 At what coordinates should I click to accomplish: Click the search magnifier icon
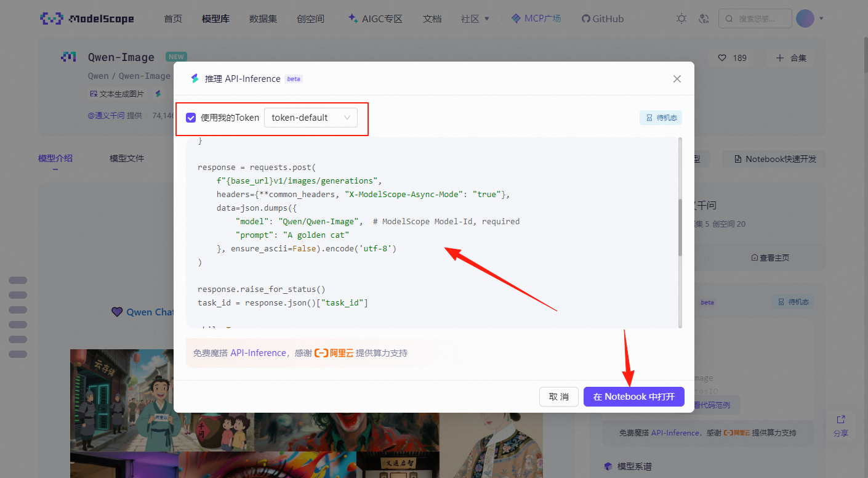729,19
